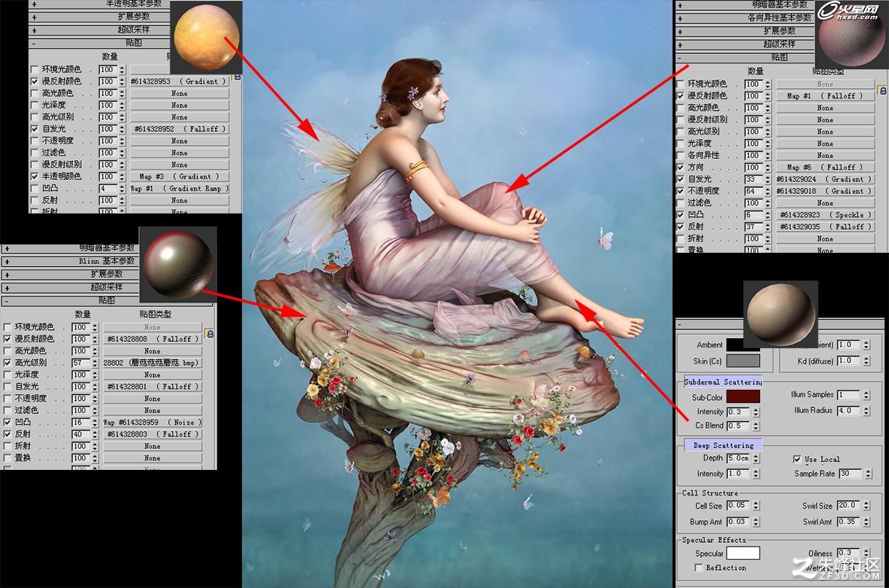This screenshot has width=889, height=588.
Task: Open the #614329035 (Falloff) reflection slot
Action: pos(825,227)
